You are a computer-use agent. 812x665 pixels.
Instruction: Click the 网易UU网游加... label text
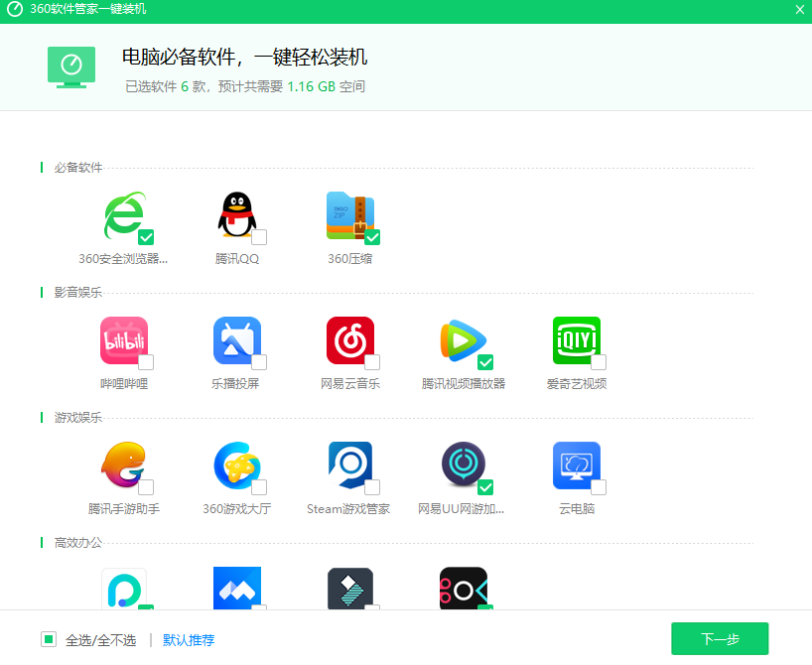(x=461, y=509)
